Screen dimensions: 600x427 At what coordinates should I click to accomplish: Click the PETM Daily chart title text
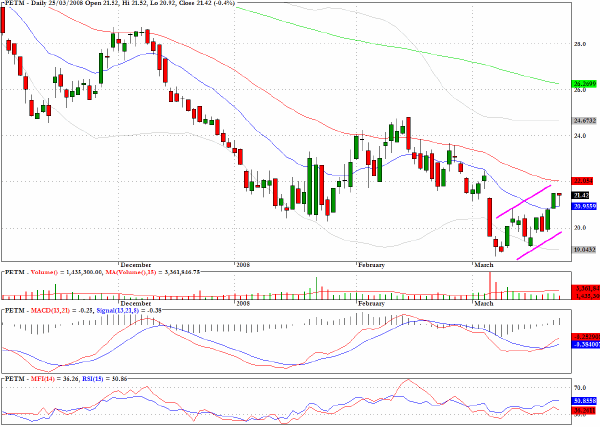pyautogui.click(x=119, y=3)
